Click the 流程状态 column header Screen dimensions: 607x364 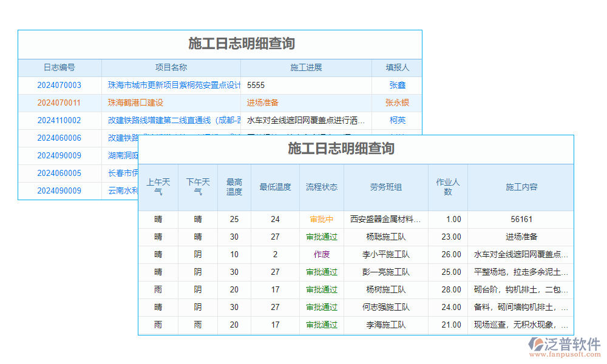coord(321,187)
